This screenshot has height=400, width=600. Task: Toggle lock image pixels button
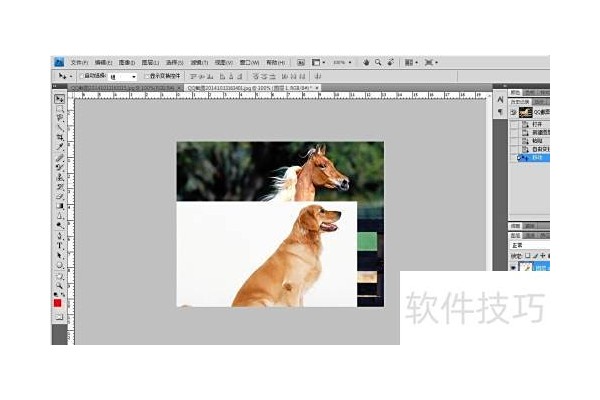click(x=535, y=255)
